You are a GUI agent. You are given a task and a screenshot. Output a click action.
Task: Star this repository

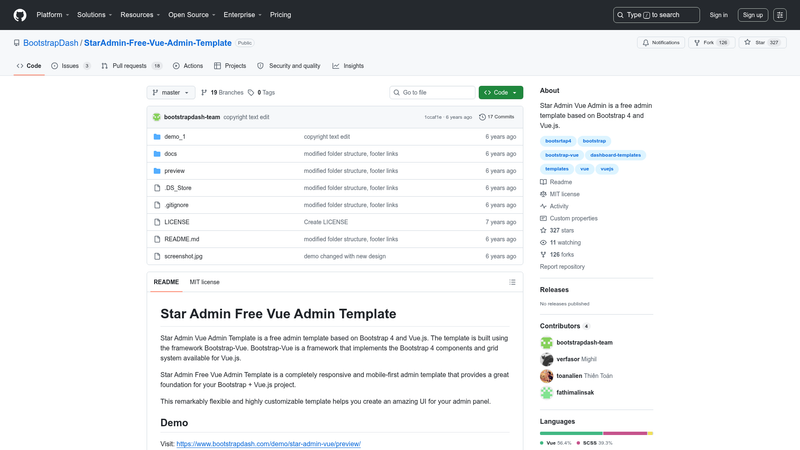[x=762, y=42]
